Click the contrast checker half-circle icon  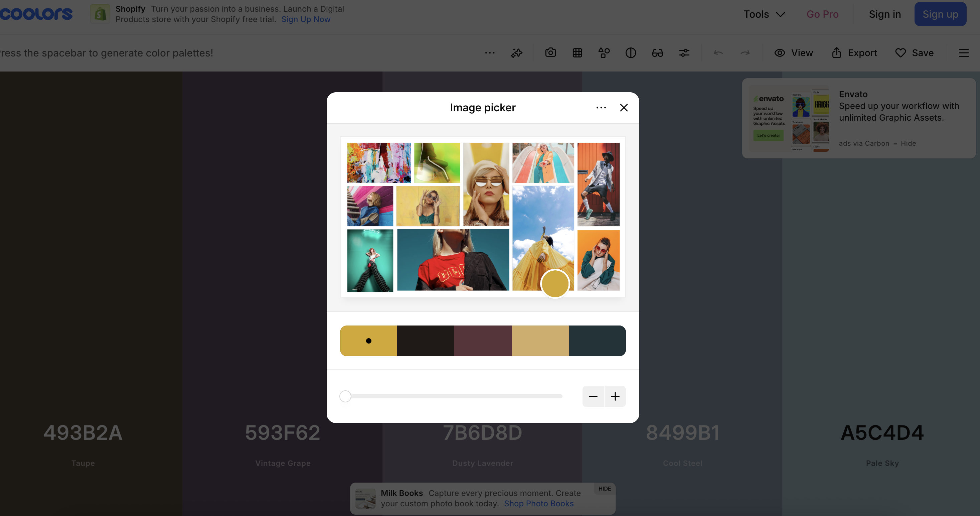pos(630,52)
